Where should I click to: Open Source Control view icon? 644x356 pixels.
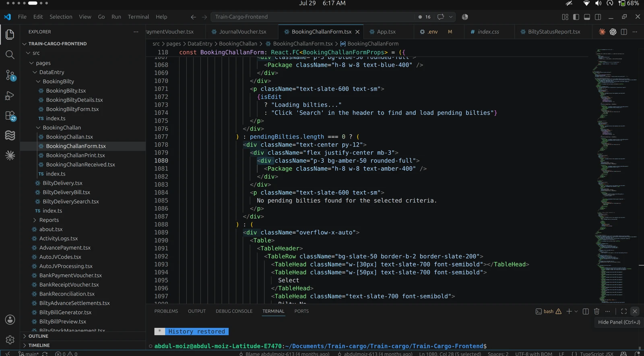pyautogui.click(x=10, y=75)
